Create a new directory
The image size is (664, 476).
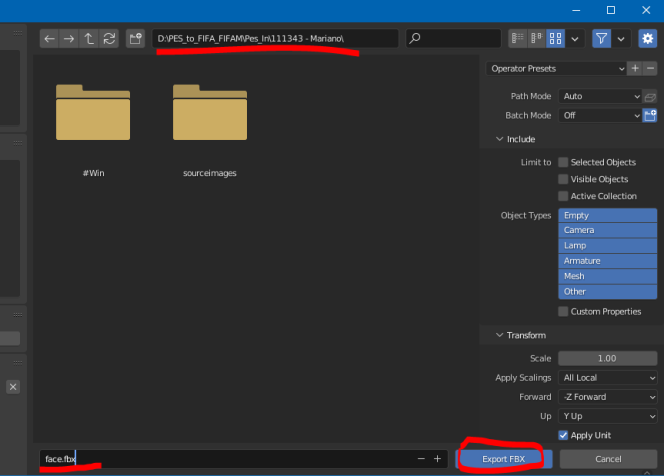click(136, 39)
